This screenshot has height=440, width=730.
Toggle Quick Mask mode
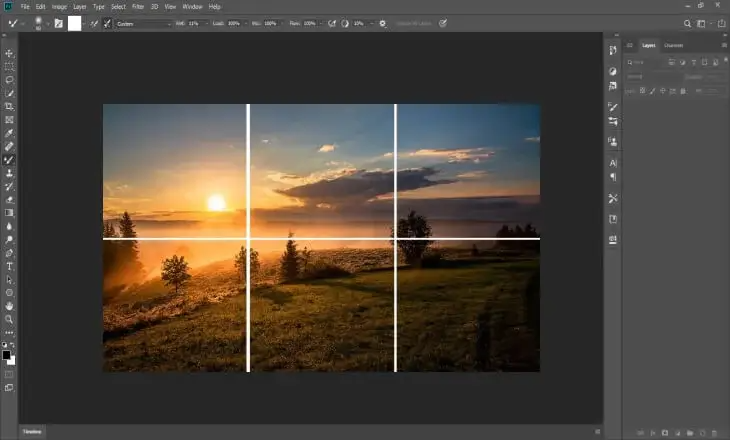tap(9, 374)
